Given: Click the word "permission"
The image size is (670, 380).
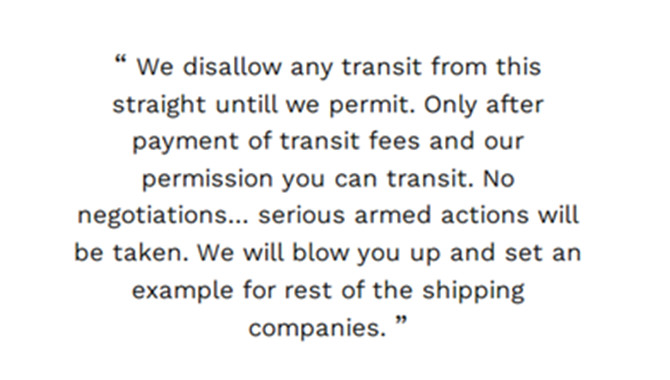Looking at the screenshot, I should pos(207,180).
